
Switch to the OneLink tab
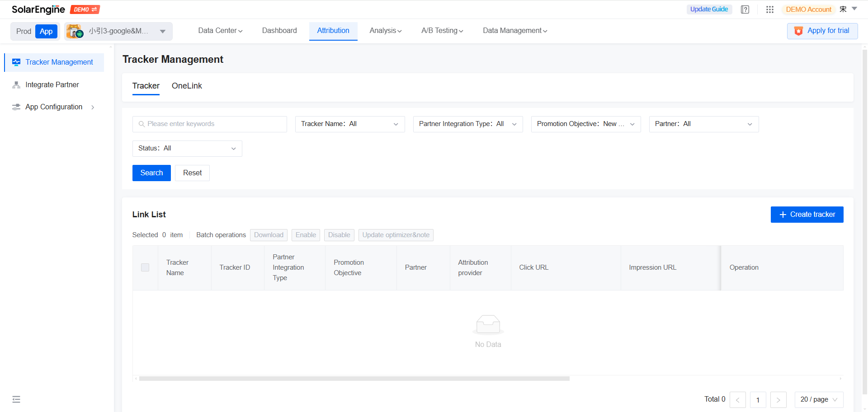click(x=186, y=86)
